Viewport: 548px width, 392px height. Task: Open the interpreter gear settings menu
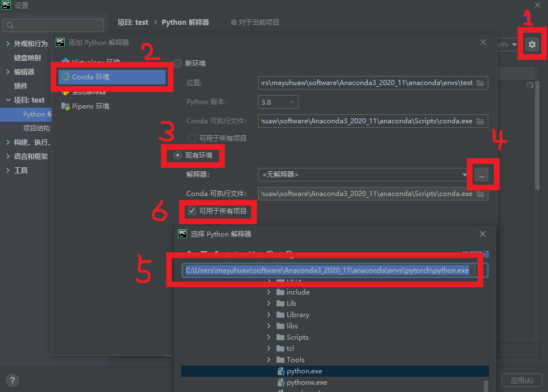[532, 44]
